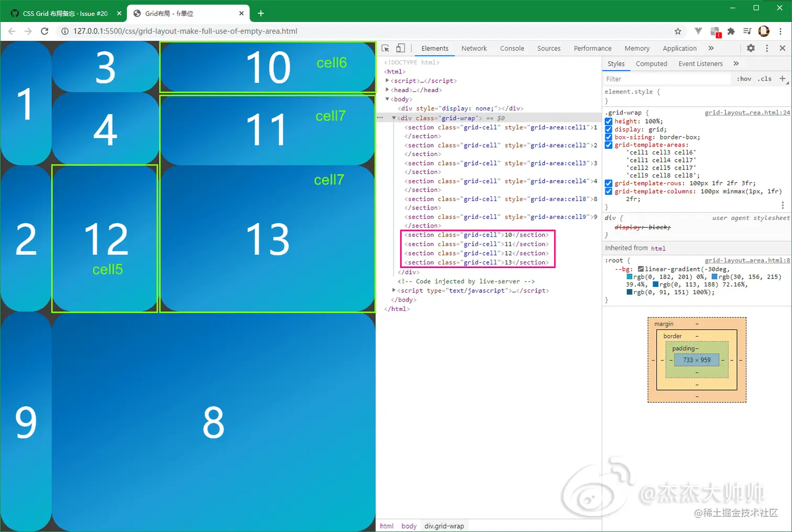The width and height of the screenshot is (792, 532).
Task: Open the Console tab
Action: click(x=512, y=48)
